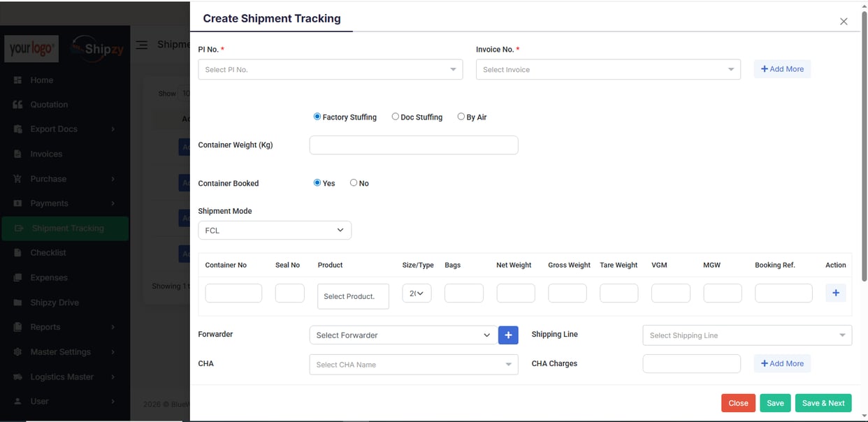868x422 pixels.
Task: Click the Payments sidebar icon
Action: [17, 203]
